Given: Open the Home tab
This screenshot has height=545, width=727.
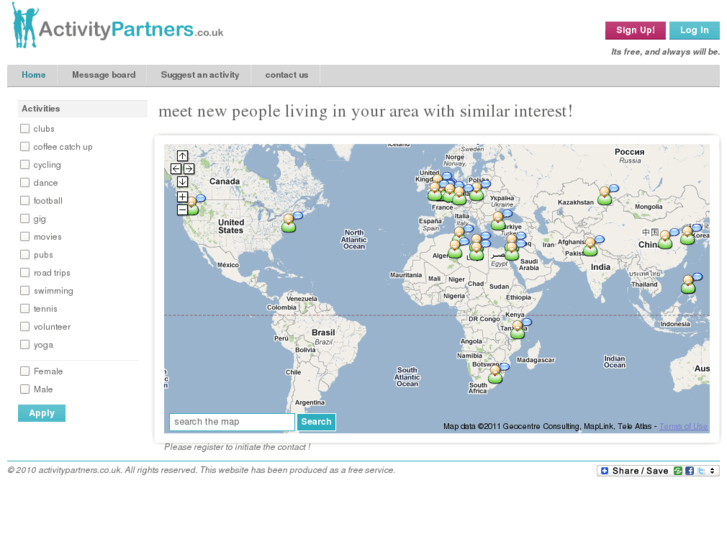Looking at the screenshot, I should tap(33, 75).
